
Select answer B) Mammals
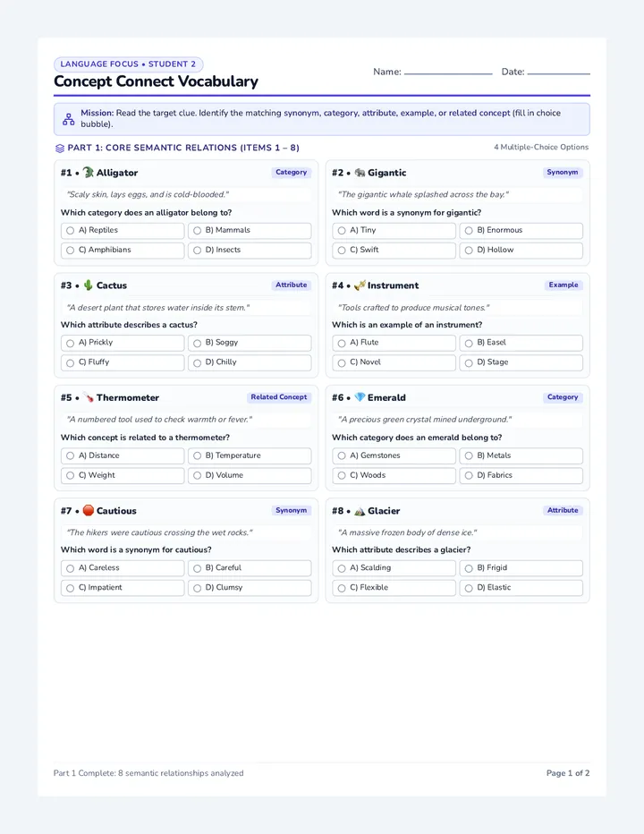250,230
